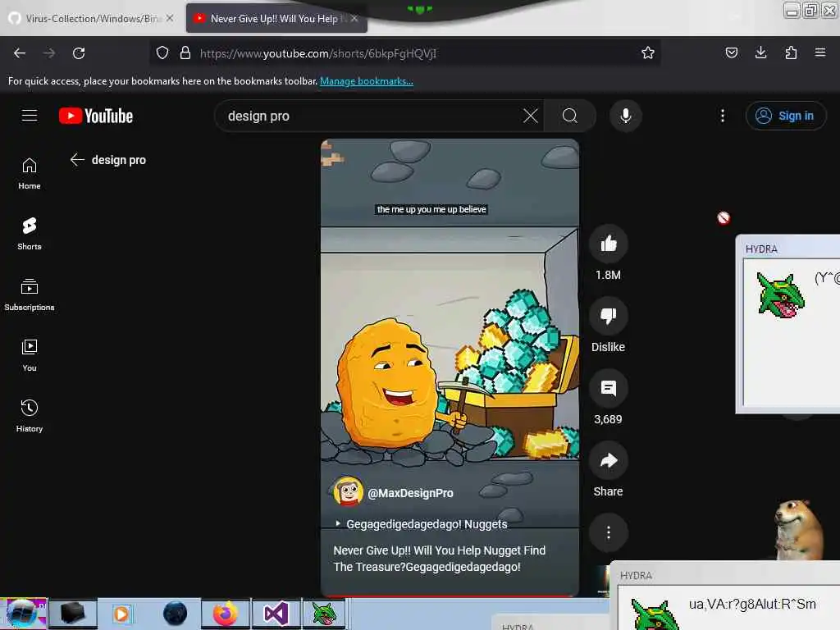Open the shield tracking protection icon
The width and height of the screenshot is (840, 630).
click(x=162, y=52)
